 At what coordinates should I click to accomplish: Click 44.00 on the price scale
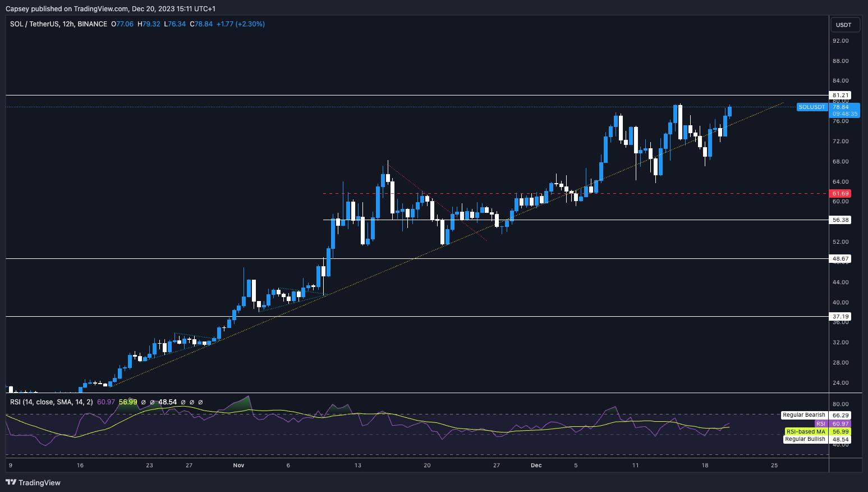841,283
